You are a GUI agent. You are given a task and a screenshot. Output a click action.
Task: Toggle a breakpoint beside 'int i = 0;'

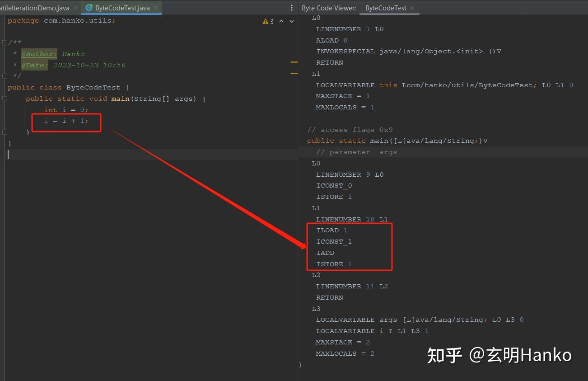coord(4,110)
